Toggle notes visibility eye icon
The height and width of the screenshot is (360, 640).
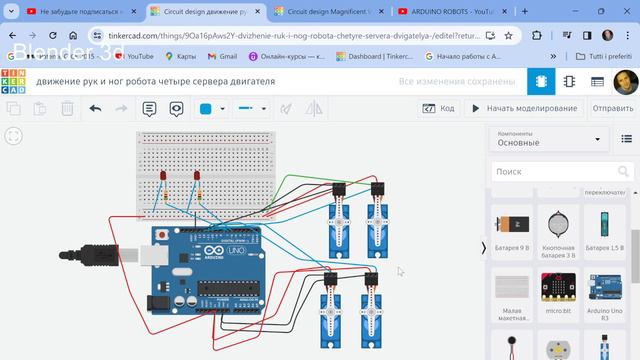(176, 109)
